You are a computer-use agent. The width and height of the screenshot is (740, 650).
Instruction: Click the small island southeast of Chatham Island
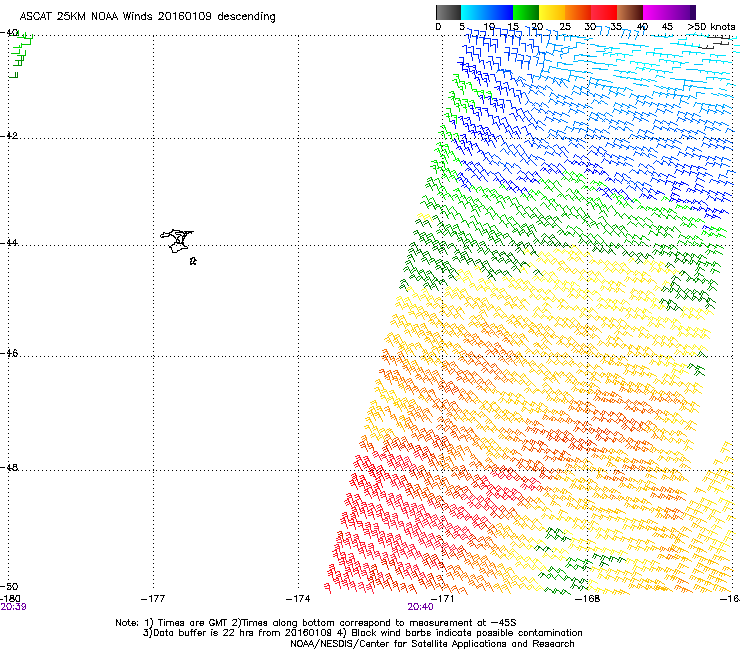(193, 261)
